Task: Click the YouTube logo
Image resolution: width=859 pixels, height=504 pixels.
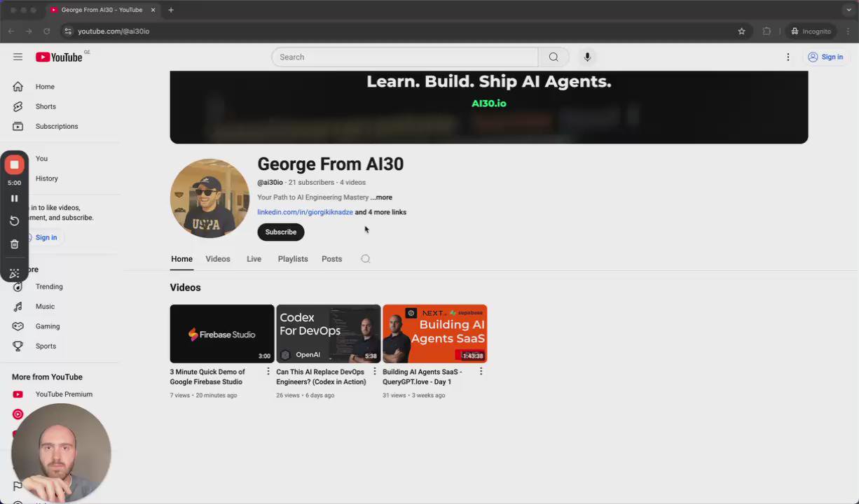Action: pyautogui.click(x=60, y=57)
